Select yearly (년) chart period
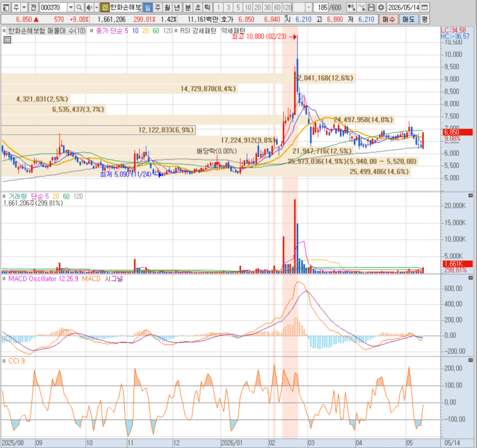 point(177,7)
